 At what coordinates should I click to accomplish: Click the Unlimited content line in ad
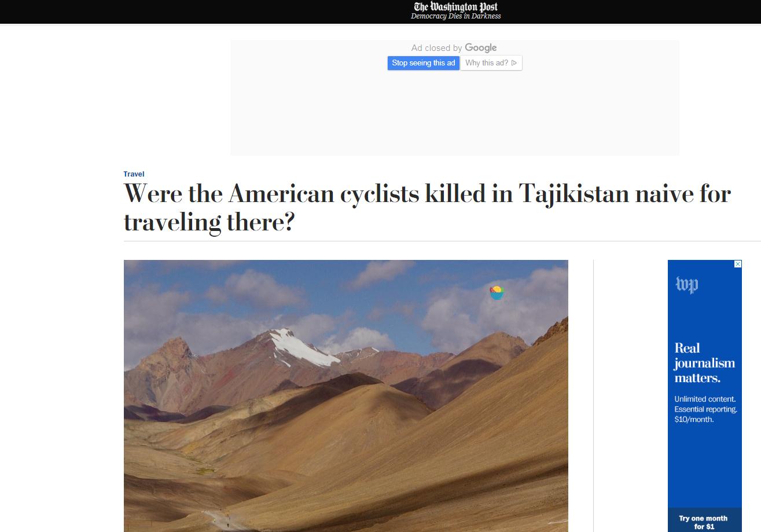[705, 399]
